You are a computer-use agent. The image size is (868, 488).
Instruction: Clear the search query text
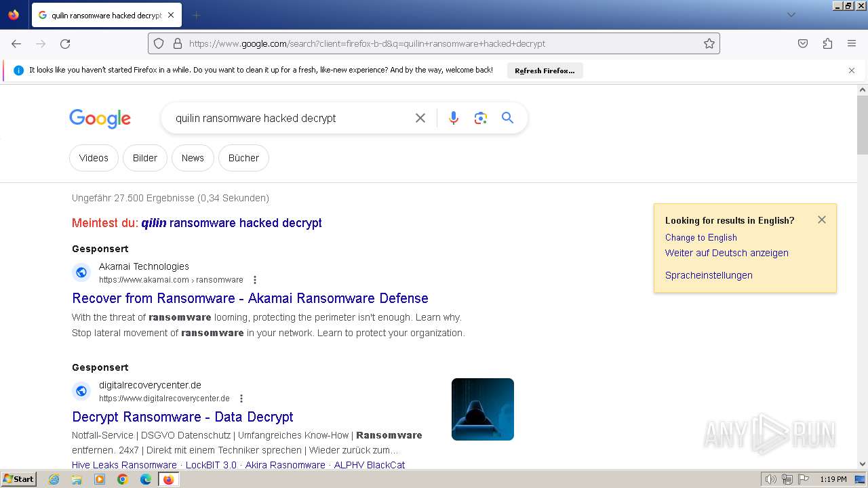[x=420, y=118]
